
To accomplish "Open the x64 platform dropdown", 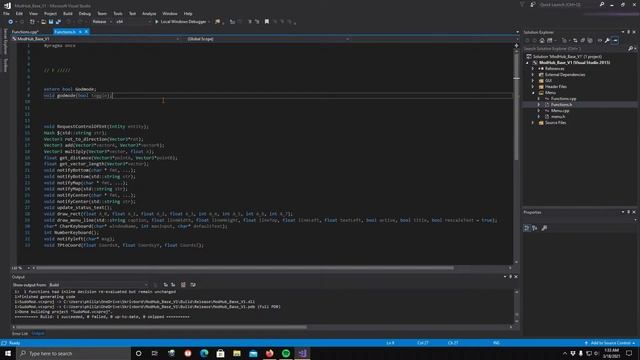I will (133, 22).
